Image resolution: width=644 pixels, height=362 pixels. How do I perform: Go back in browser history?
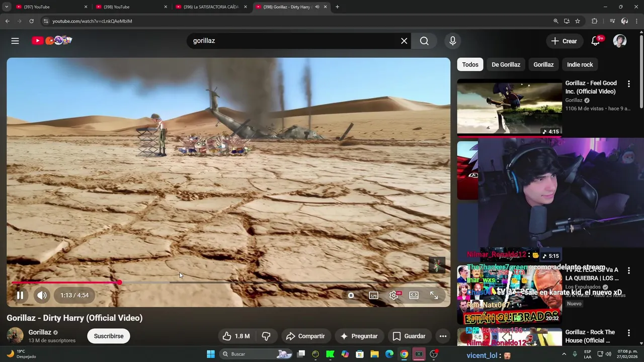7,21
